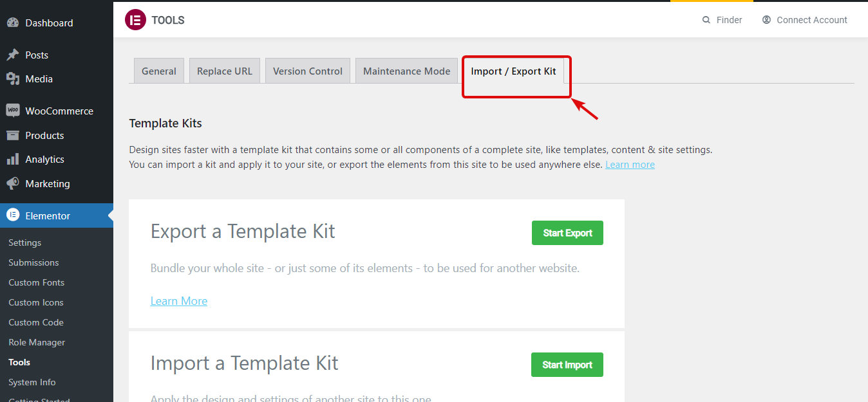Switch to the Replace URL tab

click(x=225, y=71)
